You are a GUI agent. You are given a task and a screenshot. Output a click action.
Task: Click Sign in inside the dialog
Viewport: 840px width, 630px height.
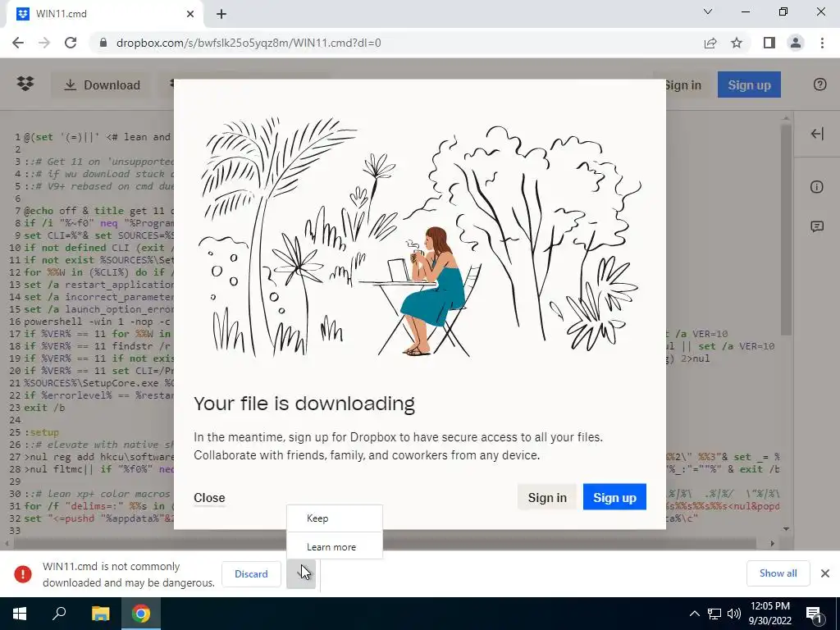pyautogui.click(x=547, y=497)
